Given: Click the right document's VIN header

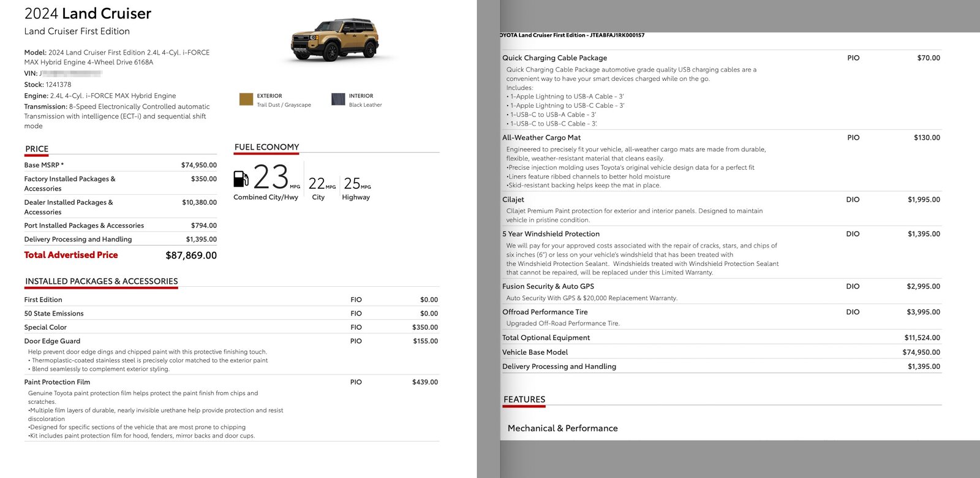Looking at the screenshot, I should [x=572, y=35].
